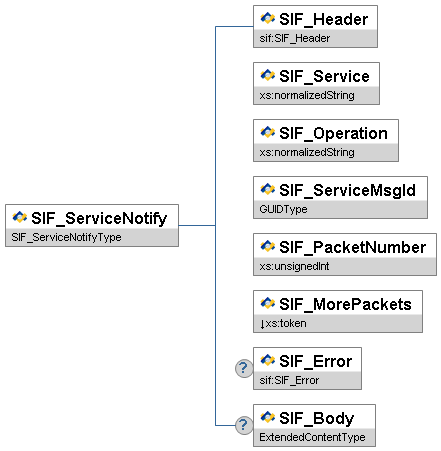Screen dimensions: 441x451
Task: Click the element icon beside SIF_ServiceMsgId
Action: pos(268,189)
